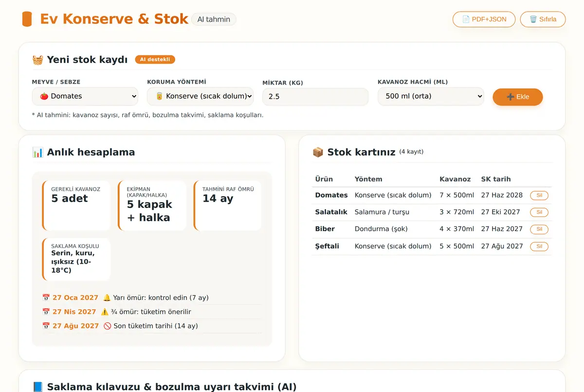Click the Biber cell in stock table
The width and height of the screenshot is (584, 392).
324,229
